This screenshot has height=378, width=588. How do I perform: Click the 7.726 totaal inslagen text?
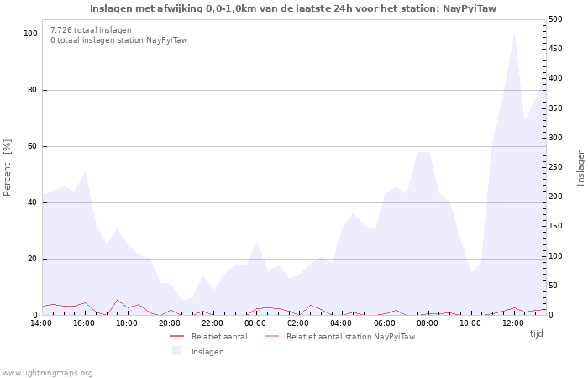click(x=91, y=30)
